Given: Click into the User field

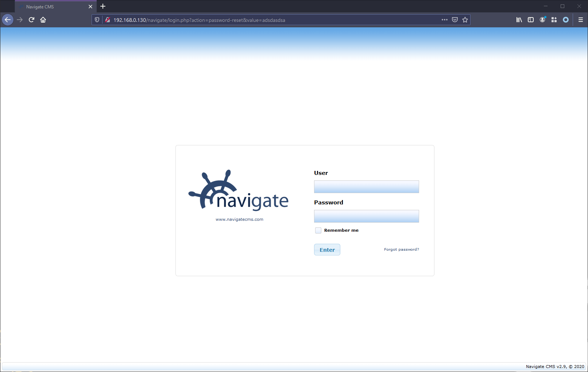Looking at the screenshot, I should click(366, 187).
